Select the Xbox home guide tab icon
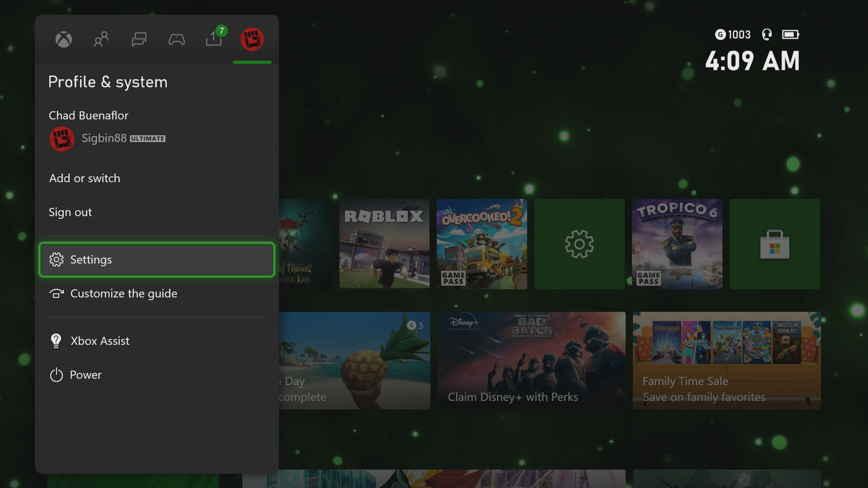Image resolution: width=868 pixels, height=488 pixels. pyautogui.click(x=63, y=39)
